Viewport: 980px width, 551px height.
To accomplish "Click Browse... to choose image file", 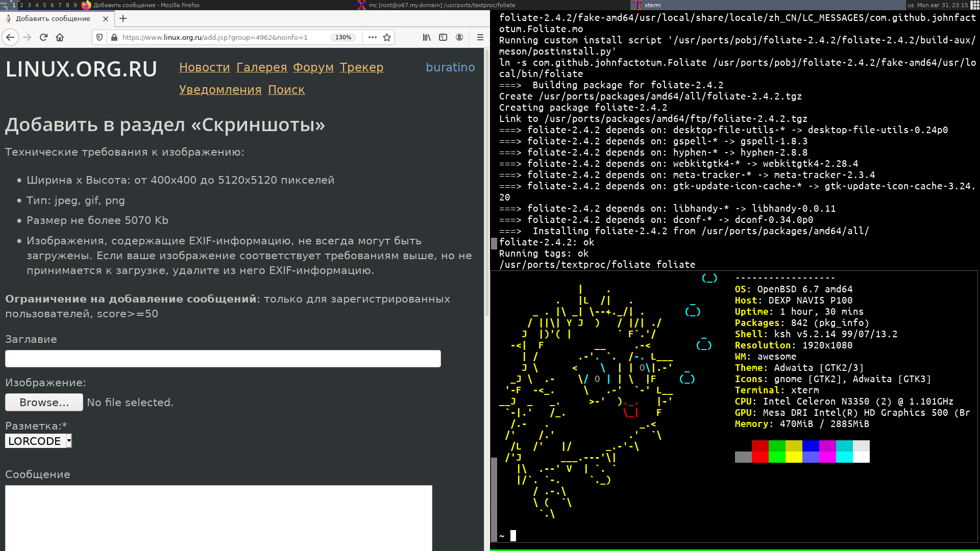I will tap(44, 403).
